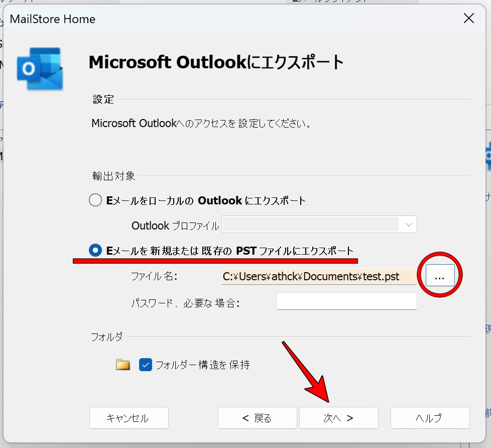Click the Microsoft Outlookにエクスポート heading
Screen dimensions: 491x448
pos(216,63)
